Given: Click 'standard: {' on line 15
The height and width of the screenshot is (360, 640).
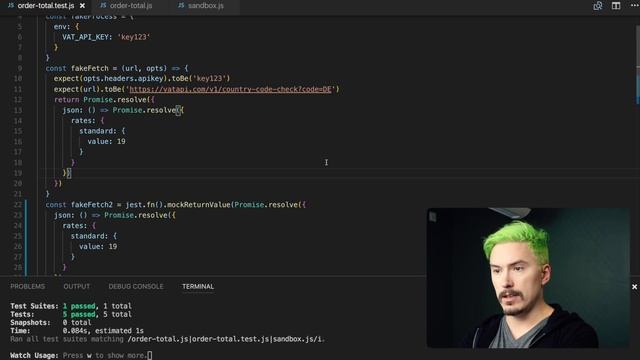Looking at the screenshot, I should pos(102,131).
